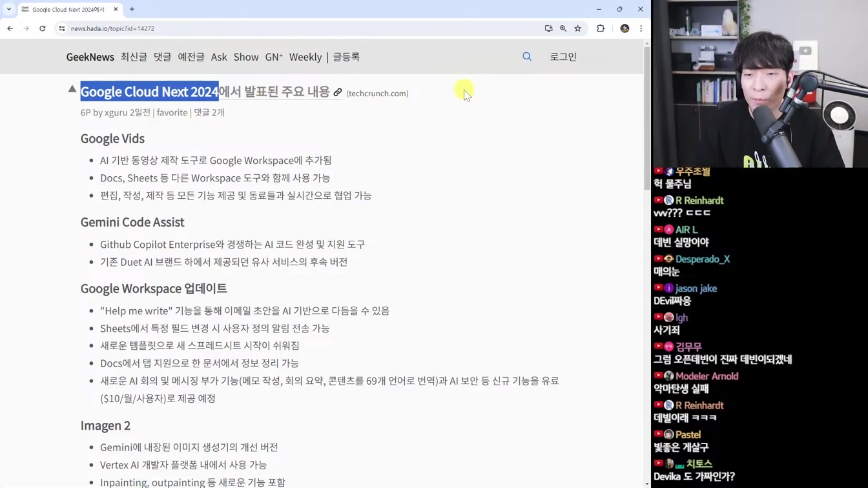Click the link chain icon beside title

tap(338, 92)
